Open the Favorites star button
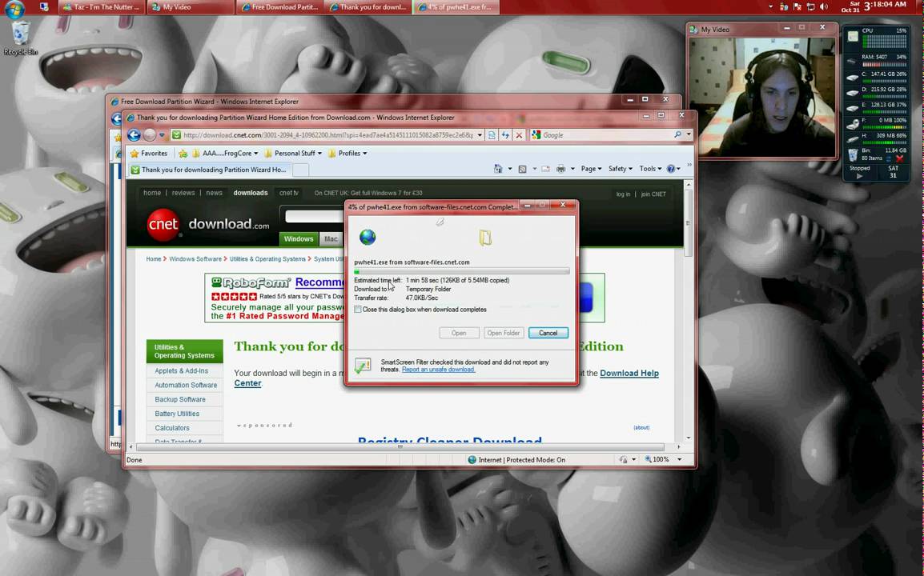This screenshot has height=576, width=924. coord(148,153)
